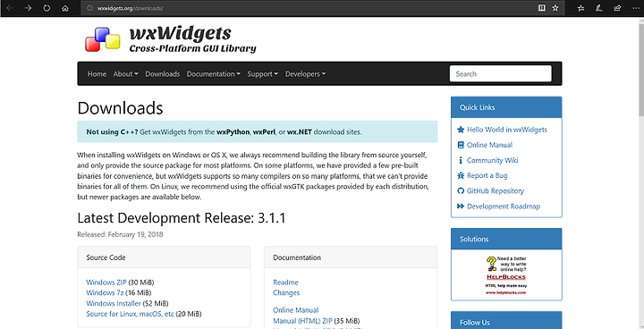Image resolution: width=644 pixels, height=329 pixels.
Task: Open the favorites hub icon
Action: (580, 8)
